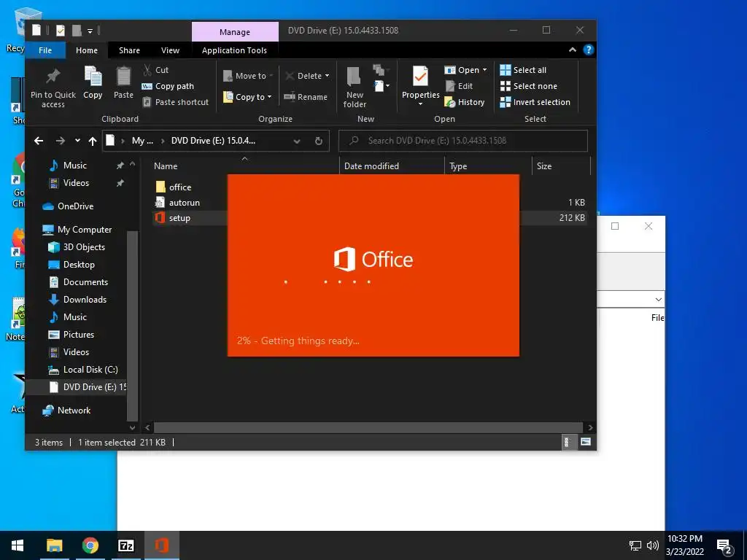Click the Forward navigation arrow
Screen dimensions: 747x560
click(60, 141)
